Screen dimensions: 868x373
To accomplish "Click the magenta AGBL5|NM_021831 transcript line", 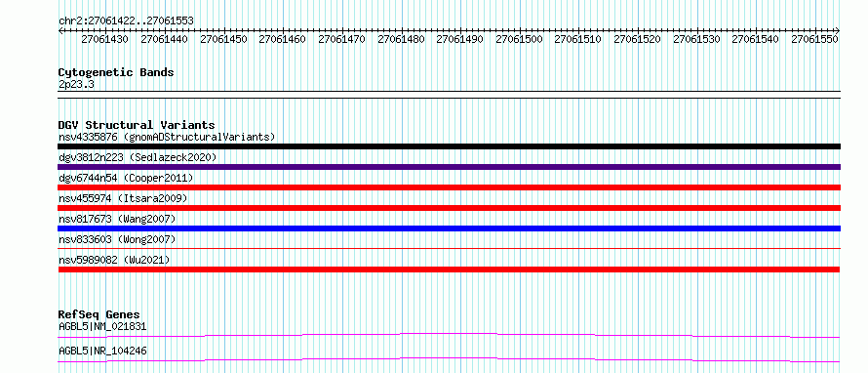I will point(449,335).
